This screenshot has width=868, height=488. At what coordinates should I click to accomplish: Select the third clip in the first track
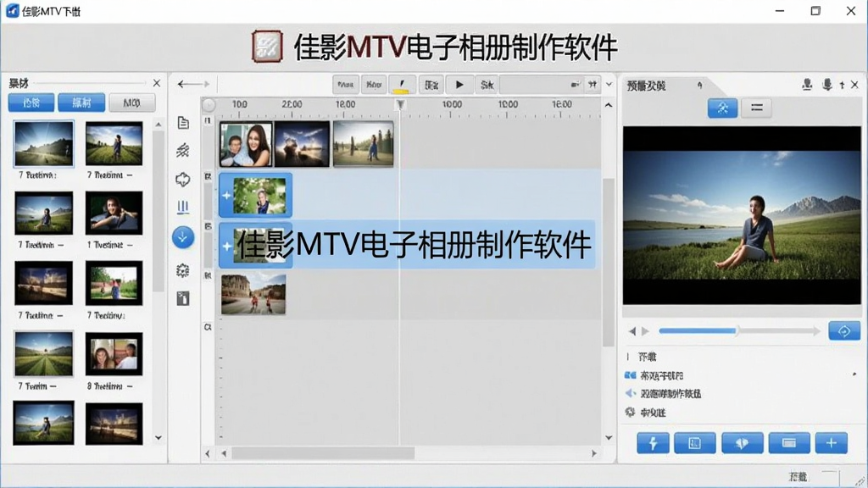363,144
